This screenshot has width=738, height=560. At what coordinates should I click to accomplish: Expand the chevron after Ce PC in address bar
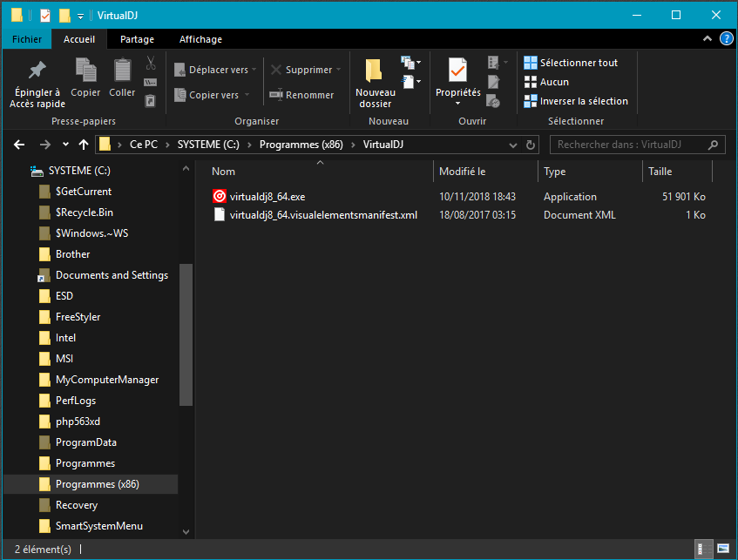click(167, 145)
